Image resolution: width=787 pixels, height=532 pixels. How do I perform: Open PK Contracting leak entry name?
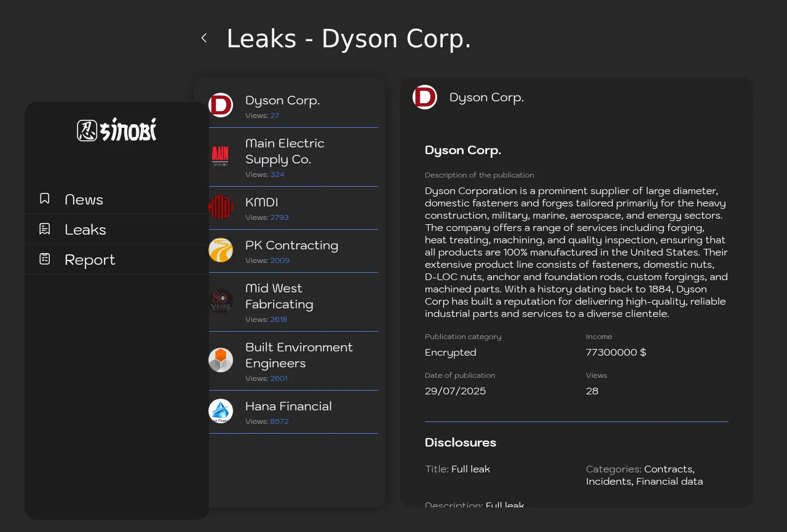(291, 245)
